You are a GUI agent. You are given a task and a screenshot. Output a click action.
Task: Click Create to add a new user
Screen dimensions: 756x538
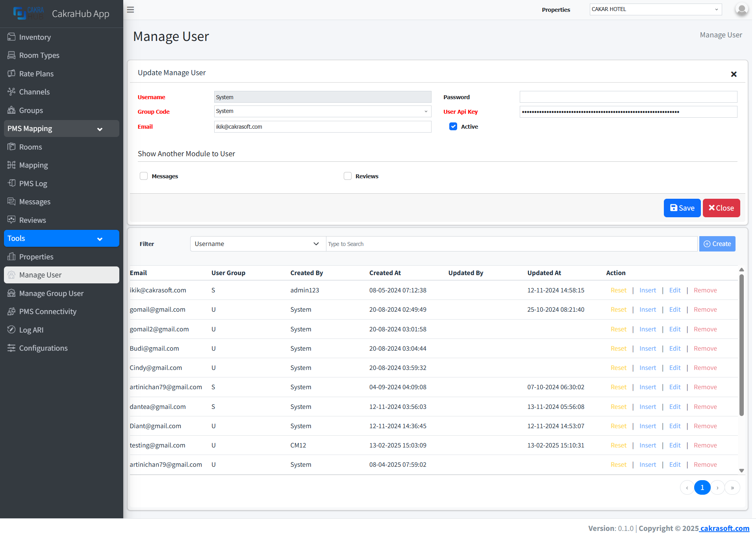(717, 244)
